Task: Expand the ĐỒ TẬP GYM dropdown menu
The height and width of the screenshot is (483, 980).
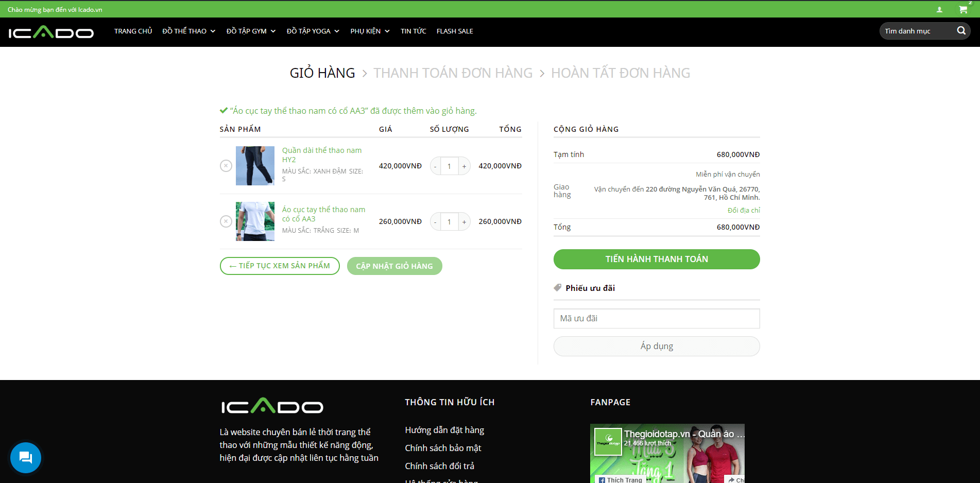Action: coord(251,31)
